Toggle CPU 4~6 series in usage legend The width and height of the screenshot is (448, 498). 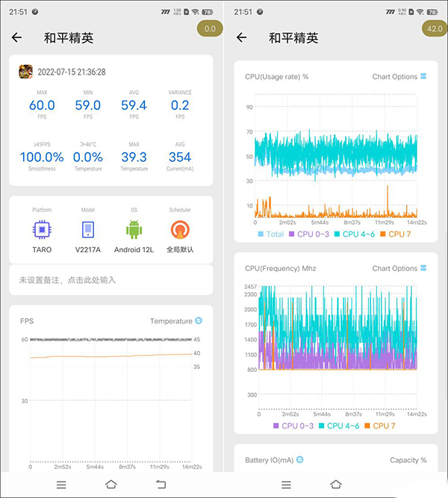[355, 234]
